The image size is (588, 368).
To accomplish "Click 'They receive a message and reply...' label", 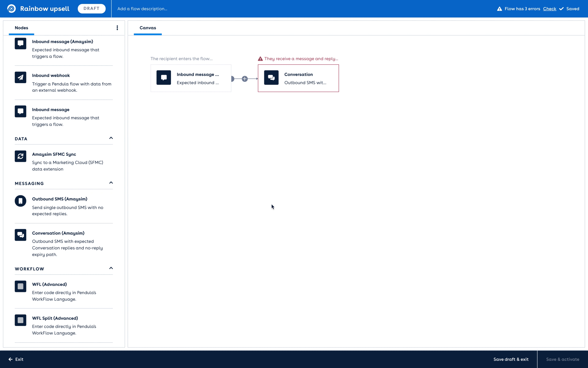I will pos(301,59).
